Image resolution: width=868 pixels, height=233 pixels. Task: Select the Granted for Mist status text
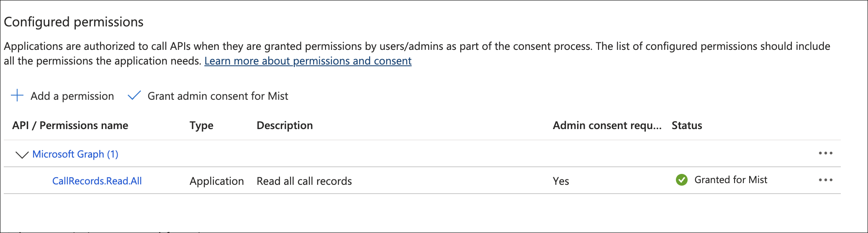click(731, 180)
